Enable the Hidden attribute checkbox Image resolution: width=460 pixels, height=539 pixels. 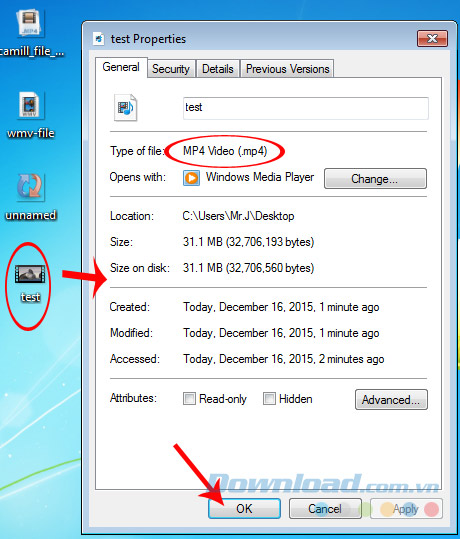coord(269,398)
